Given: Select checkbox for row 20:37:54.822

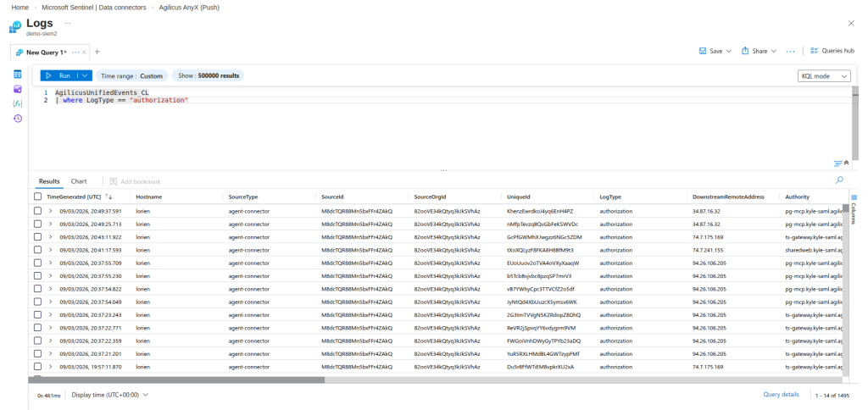Looking at the screenshot, I should coord(37,288).
